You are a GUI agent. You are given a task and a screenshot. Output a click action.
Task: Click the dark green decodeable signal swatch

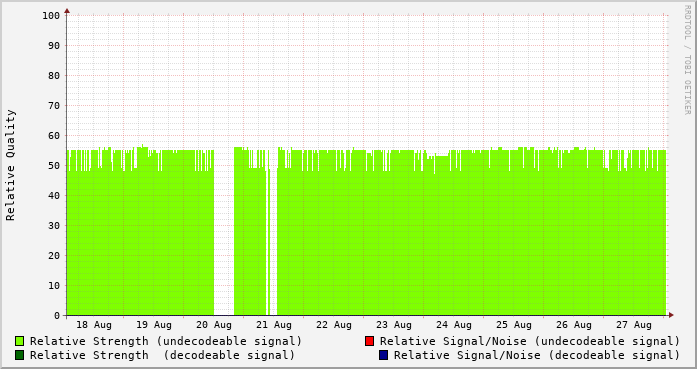pyautogui.click(x=20, y=355)
